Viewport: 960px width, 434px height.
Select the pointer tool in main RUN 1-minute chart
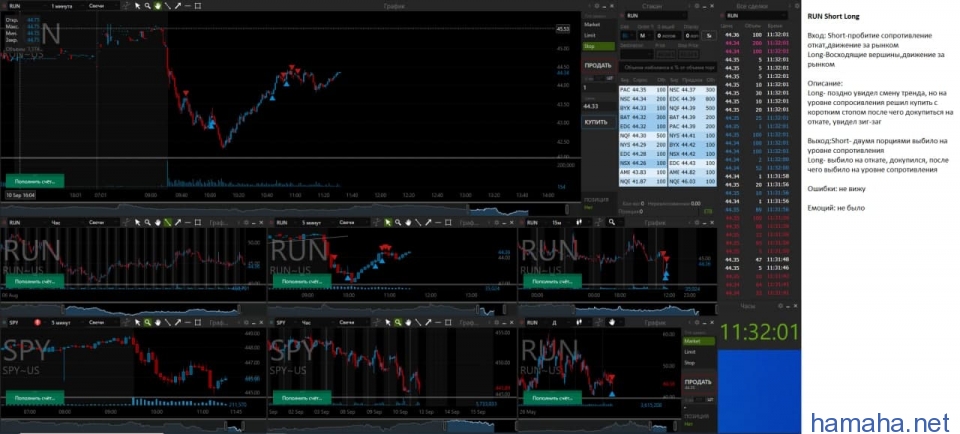(x=137, y=6)
